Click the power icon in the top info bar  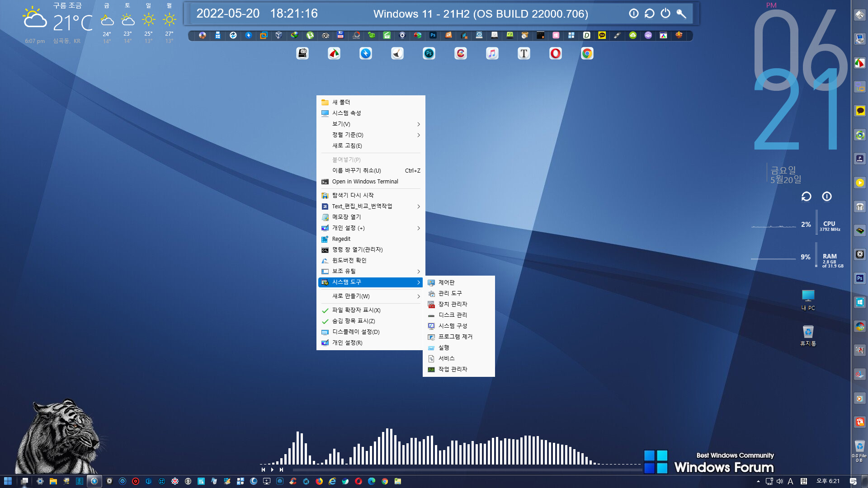(665, 14)
